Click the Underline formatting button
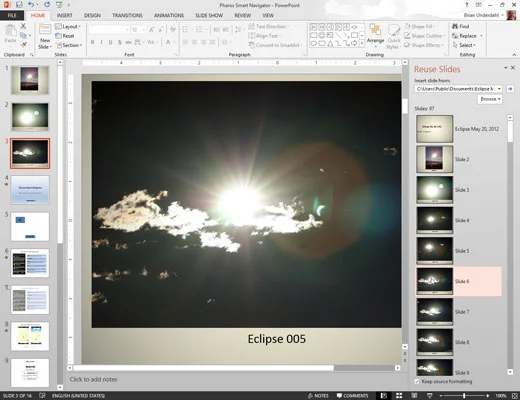520x400 pixels. pyautogui.click(x=110, y=42)
